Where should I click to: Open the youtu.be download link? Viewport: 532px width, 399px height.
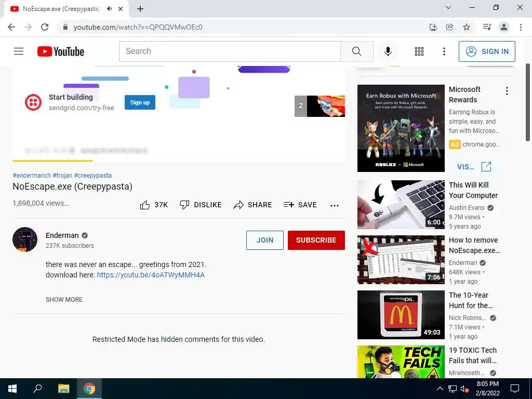point(151,275)
